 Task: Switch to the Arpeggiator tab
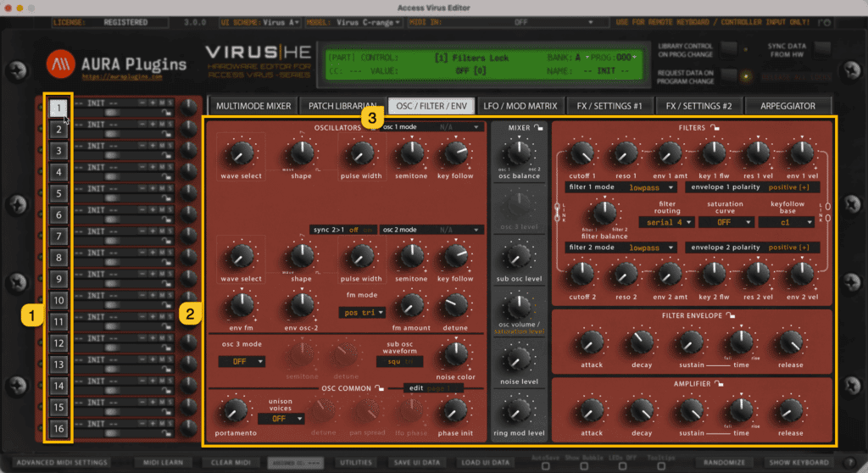[787, 106]
